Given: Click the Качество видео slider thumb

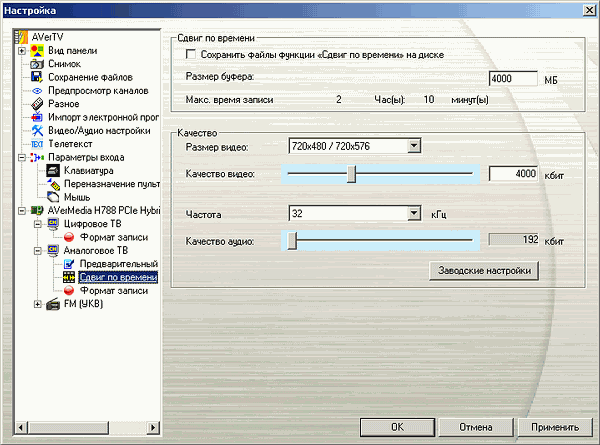Looking at the screenshot, I should click(351, 174).
